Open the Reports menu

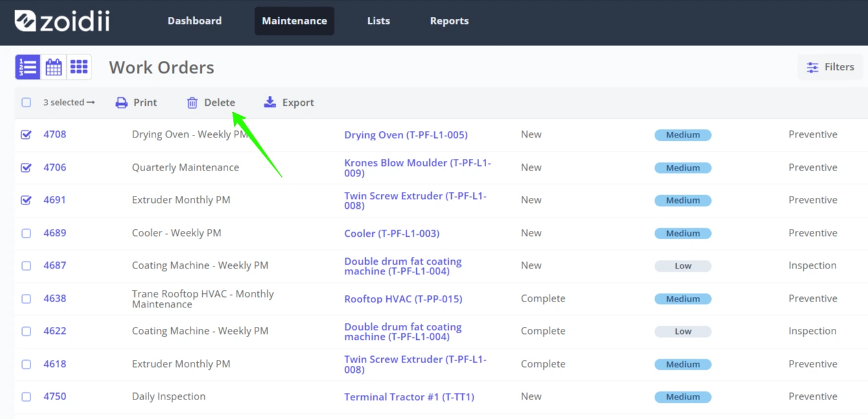tap(449, 21)
